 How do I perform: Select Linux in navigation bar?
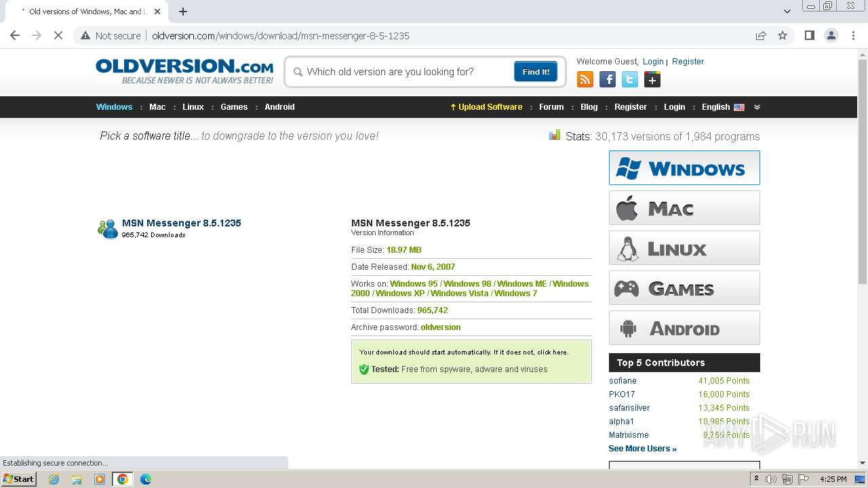pyautogui.click(x=193, y=107)
